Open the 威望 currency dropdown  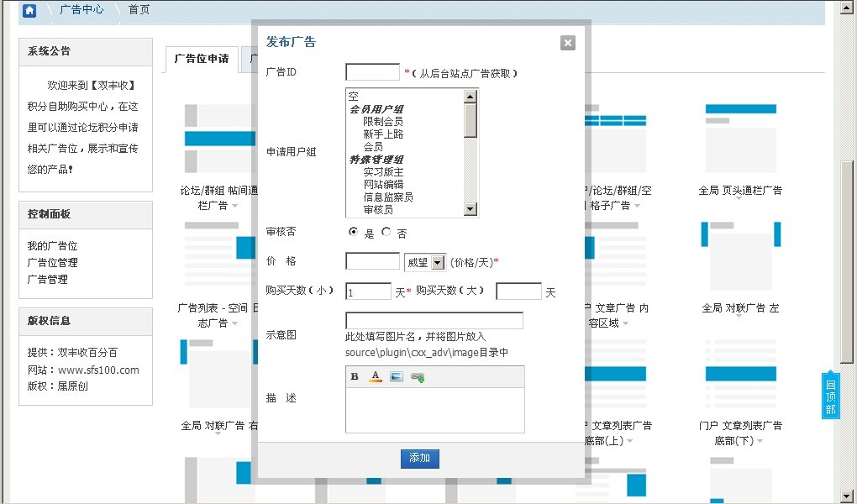[424, 261]
